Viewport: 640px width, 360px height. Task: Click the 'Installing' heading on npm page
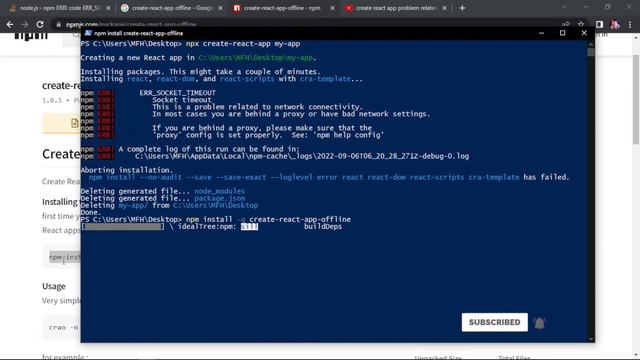click(60, 202)
